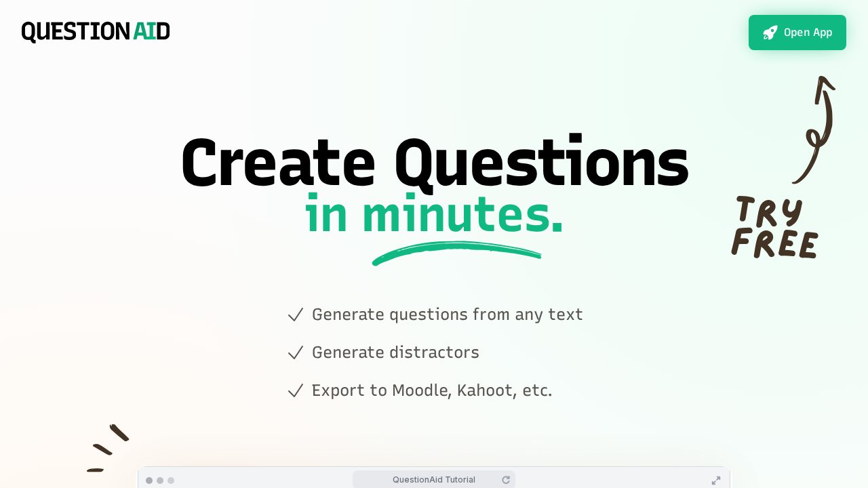Image resolution: width=868 pixels, height=488 pixels.
Task: Click the Generate distractors feature text
Action: point(395,352)
